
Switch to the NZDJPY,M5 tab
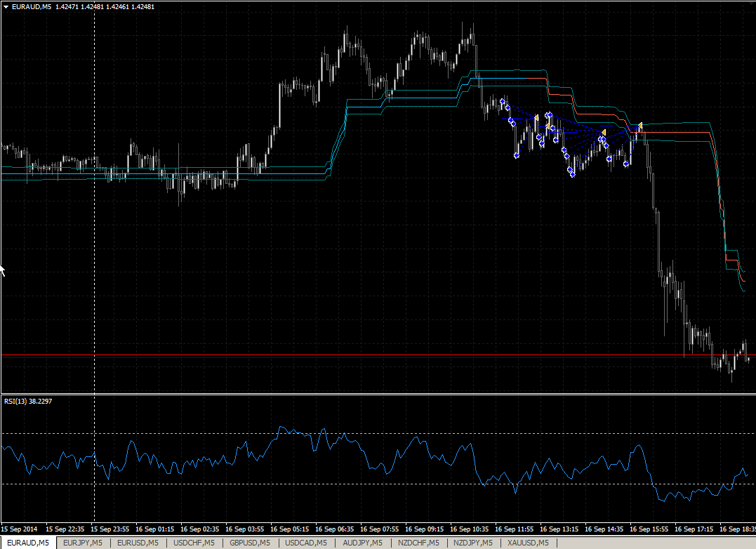(x=473, y=543)
